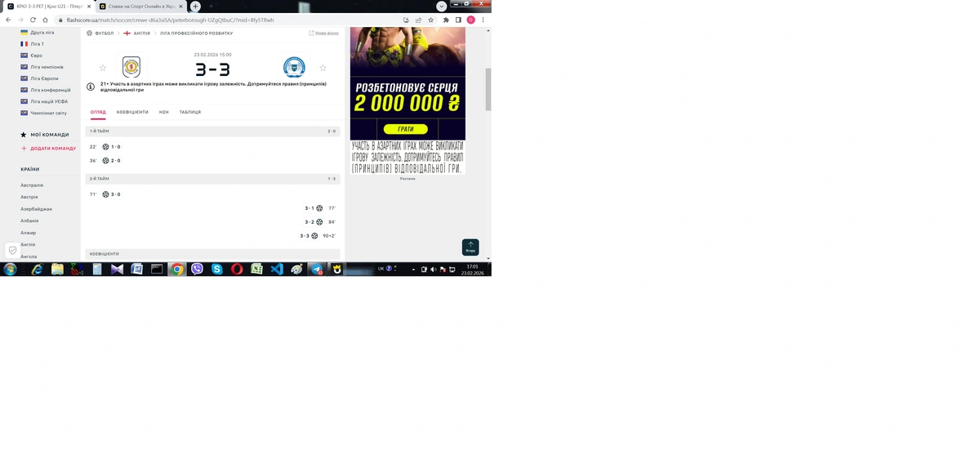Click the Футбол breadcrumb icon

pyautogui.click(x=90, y=33)
